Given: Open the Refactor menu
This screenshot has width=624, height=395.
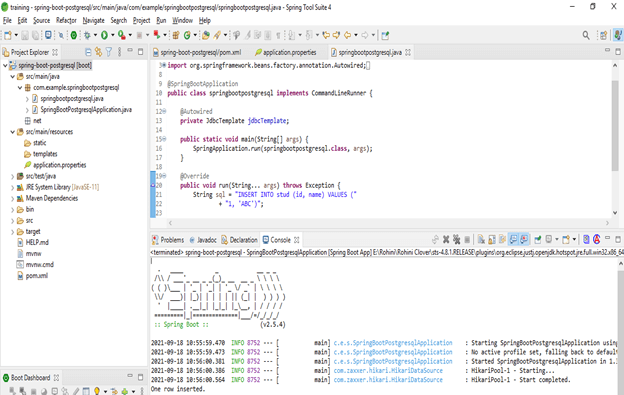Looking at the screenshot, I should point(66,20).
